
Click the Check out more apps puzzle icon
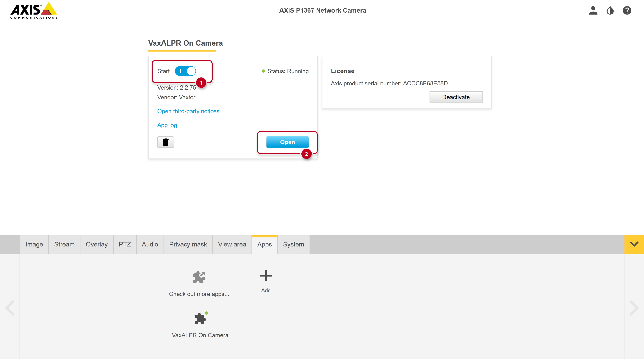click(199, 277)
